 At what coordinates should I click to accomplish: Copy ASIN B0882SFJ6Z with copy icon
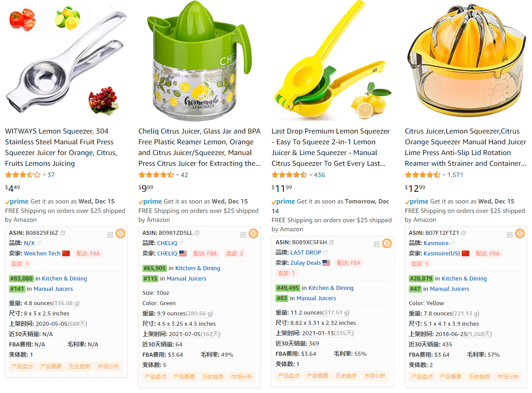tap(63, 233)
